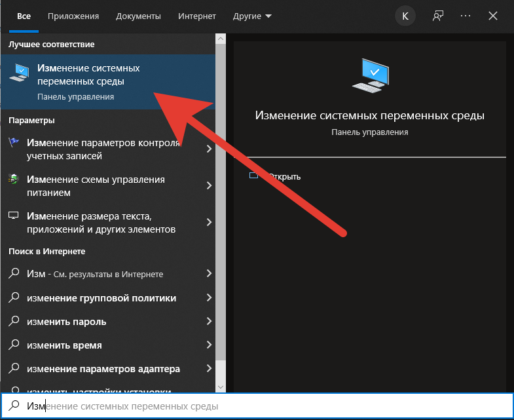Screen dimensions: 514x420
Task: Expand arrow for "Изменение схемы управления питанием"
Action: point(209,186)
